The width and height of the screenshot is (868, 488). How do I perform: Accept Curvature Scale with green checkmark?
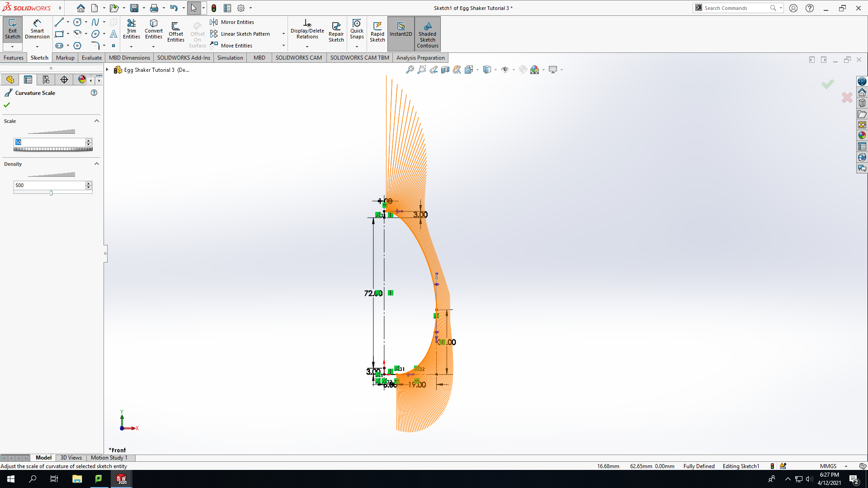point(7,105)
